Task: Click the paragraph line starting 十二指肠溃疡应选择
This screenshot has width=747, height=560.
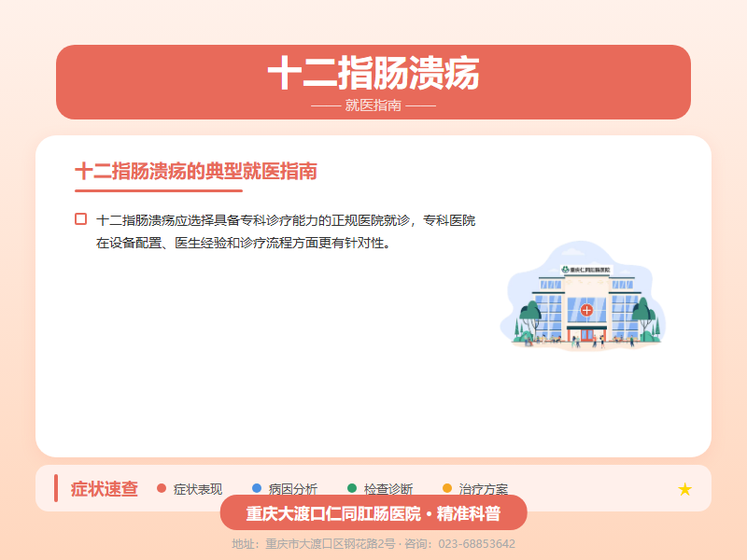Action: click(x=286, y=220)
